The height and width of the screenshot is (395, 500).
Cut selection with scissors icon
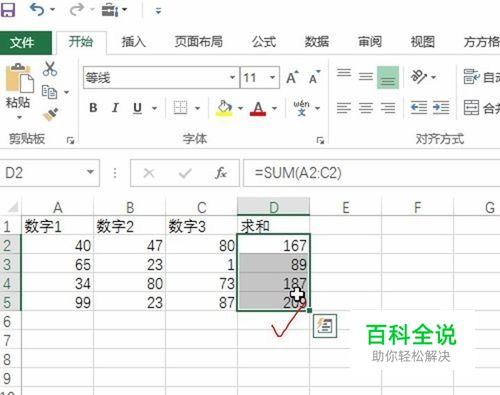click(50, 69)
